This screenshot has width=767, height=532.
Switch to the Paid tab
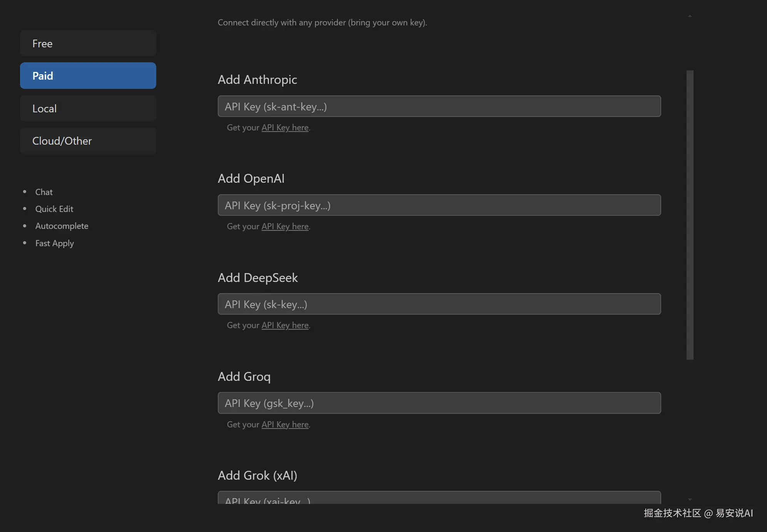pos(88,76)
